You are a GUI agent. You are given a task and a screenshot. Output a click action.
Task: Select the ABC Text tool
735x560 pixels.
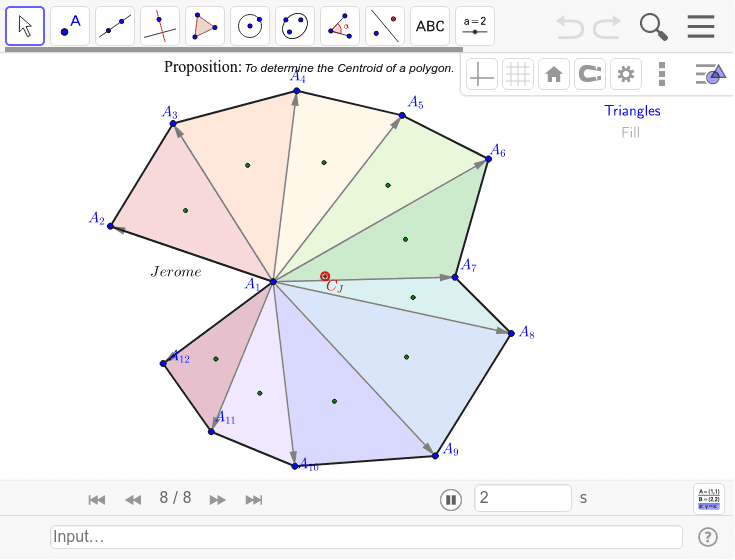point(430,26)
